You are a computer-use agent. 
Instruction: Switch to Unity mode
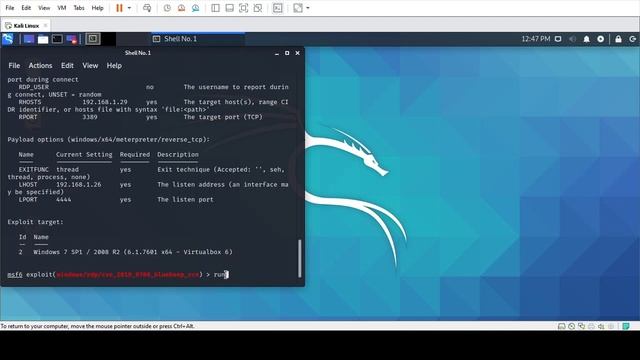pyautogui.click(x=258, y=8)
